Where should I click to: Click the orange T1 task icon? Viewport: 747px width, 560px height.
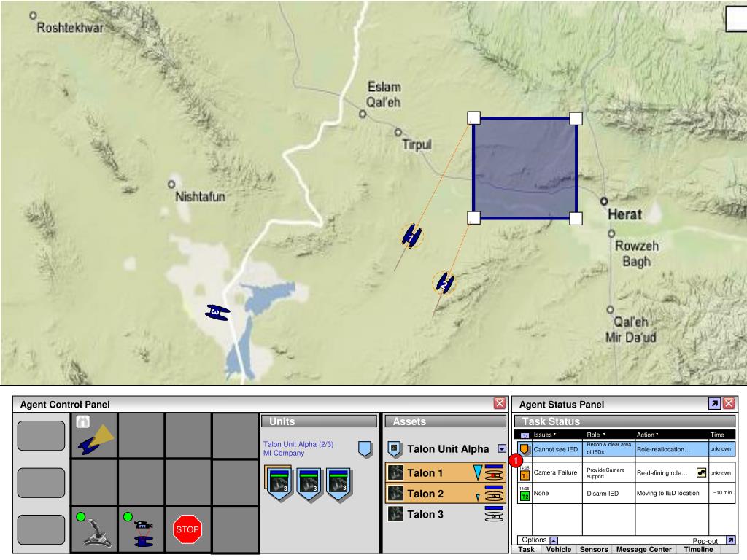(x=525, y=475)
